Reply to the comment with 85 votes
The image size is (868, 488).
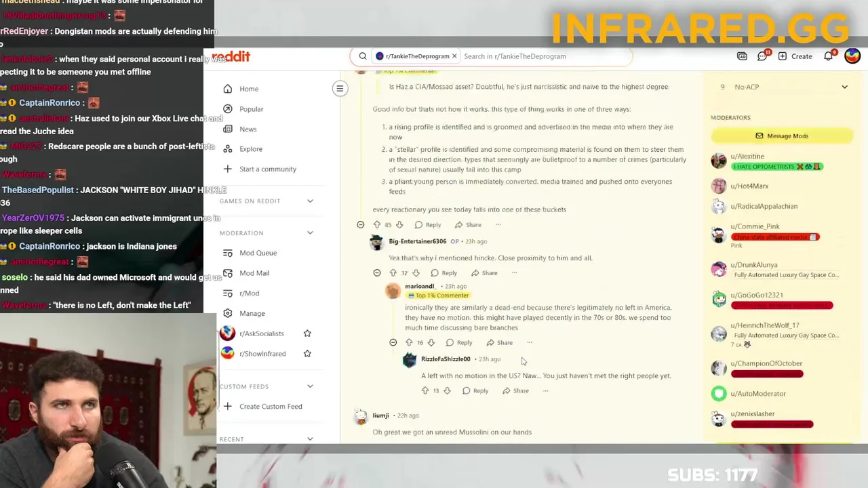[428, 225]
